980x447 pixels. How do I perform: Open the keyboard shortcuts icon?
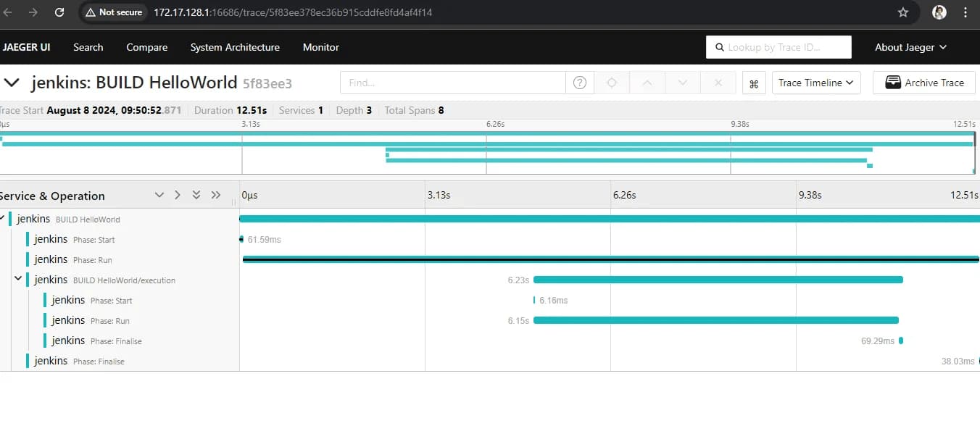[x=754, y=83]
